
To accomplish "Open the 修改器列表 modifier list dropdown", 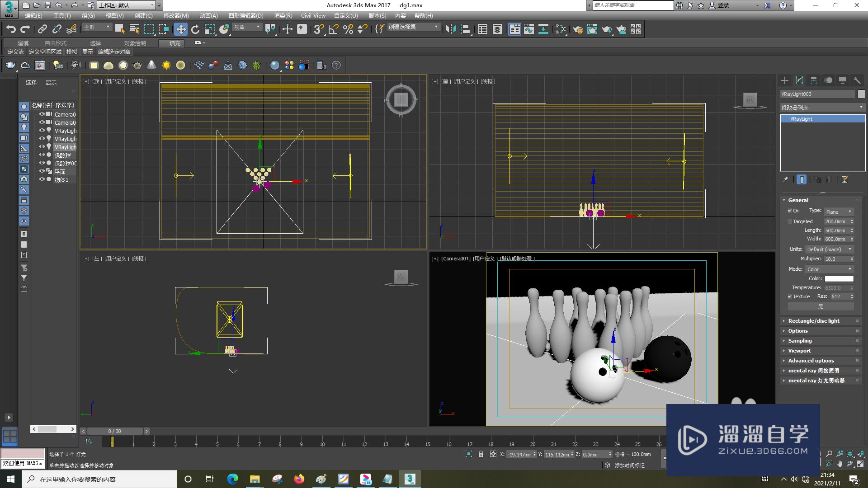I will 822,108.
